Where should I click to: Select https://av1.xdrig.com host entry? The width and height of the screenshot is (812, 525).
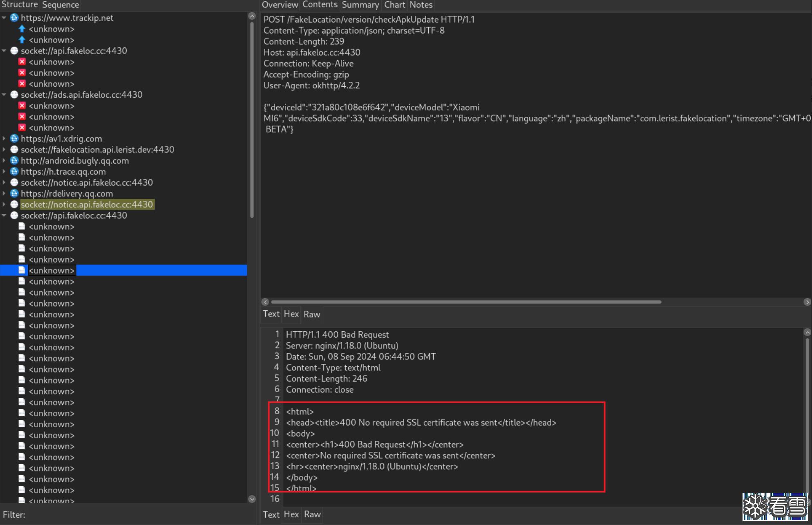click(61, 139)
